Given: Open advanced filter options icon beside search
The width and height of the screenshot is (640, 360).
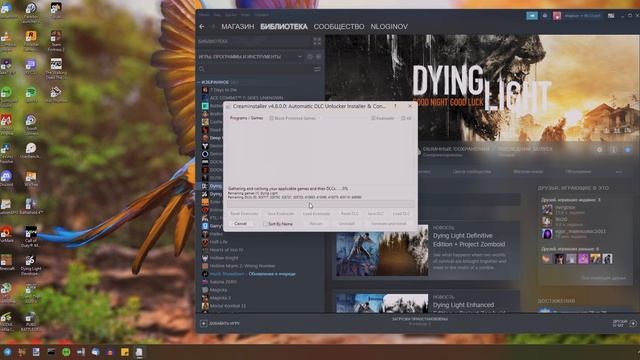Looking at the screenshot, I should (x=317, y=69).
